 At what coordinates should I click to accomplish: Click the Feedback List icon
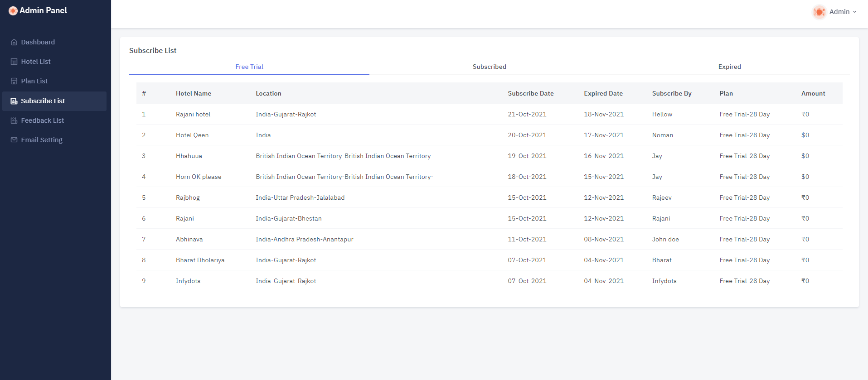(x=14, y=120)
